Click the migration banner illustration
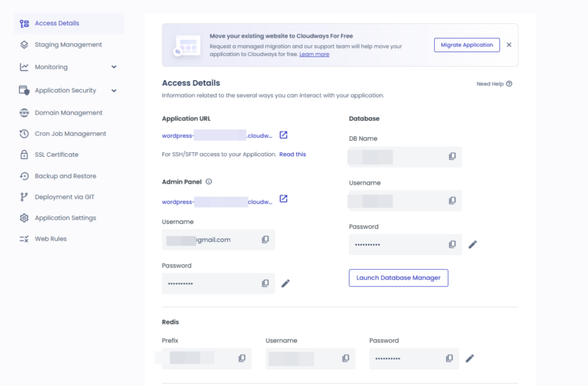 187,46
